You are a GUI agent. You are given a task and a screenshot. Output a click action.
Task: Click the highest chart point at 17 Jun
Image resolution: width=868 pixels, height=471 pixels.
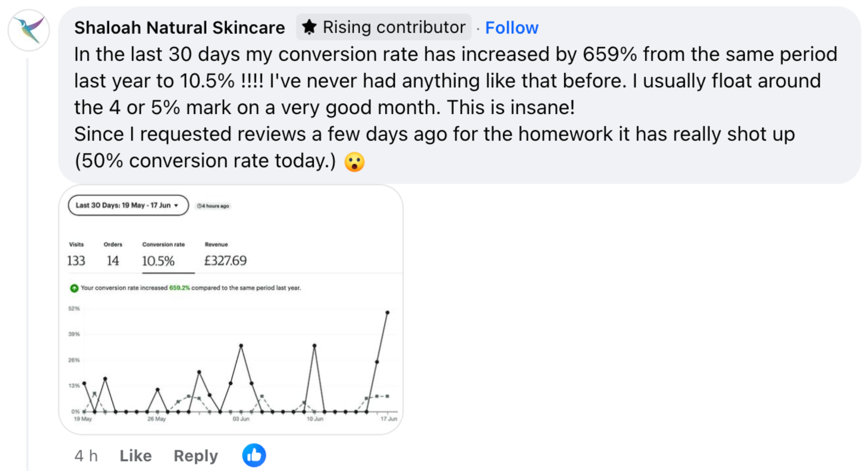tap(387, 312)
